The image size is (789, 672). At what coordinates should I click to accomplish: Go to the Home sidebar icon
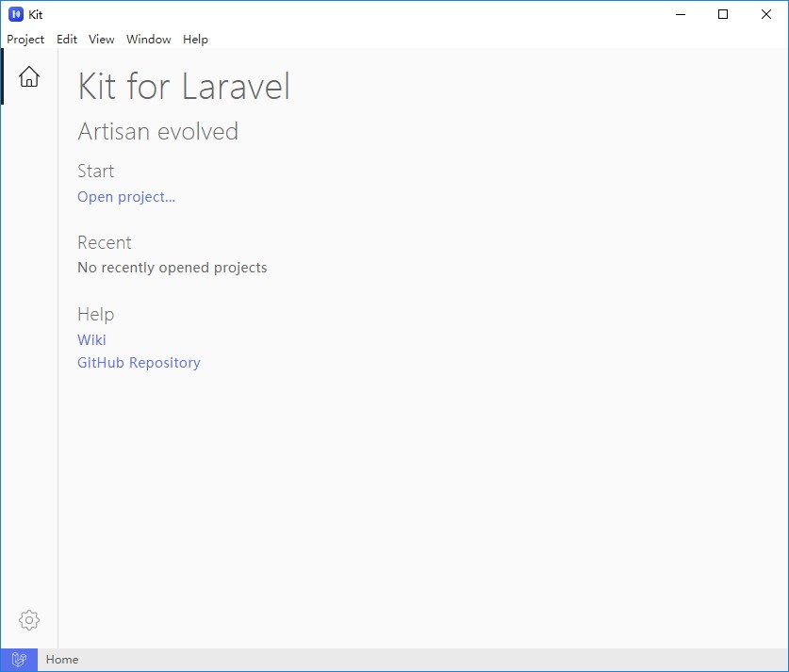(29, 76)
